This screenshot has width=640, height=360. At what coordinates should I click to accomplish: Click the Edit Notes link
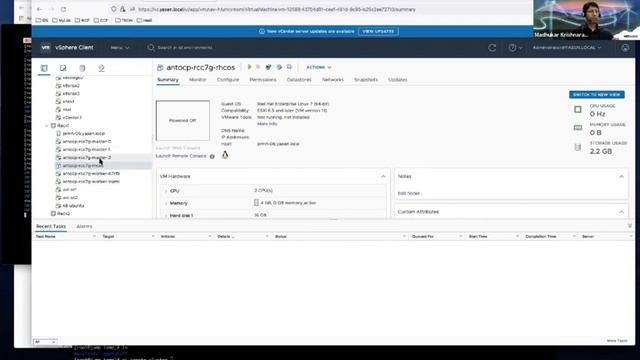point(410,193)
